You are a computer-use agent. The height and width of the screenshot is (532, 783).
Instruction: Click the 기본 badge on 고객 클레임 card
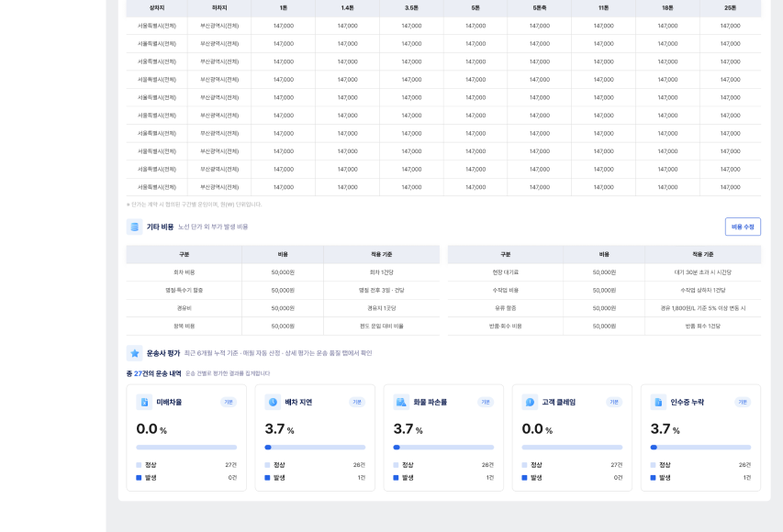point(614,403)
